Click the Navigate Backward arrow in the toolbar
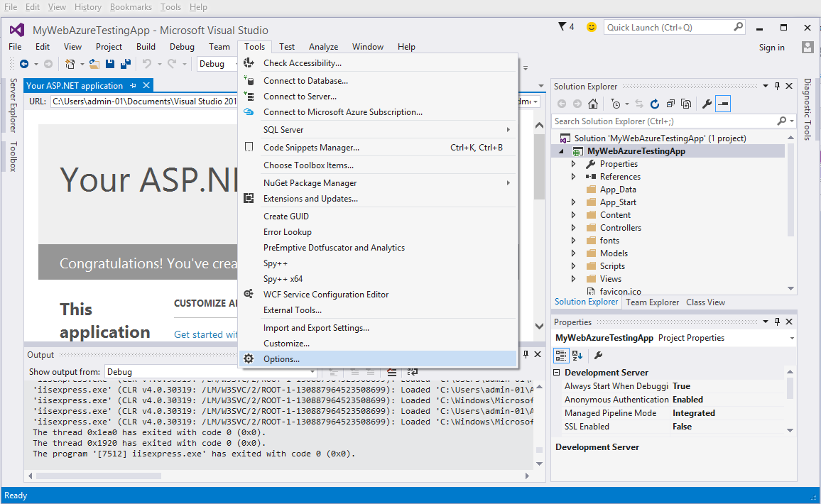Viewport: 821px width, 504px height. (x=24, y=64)
